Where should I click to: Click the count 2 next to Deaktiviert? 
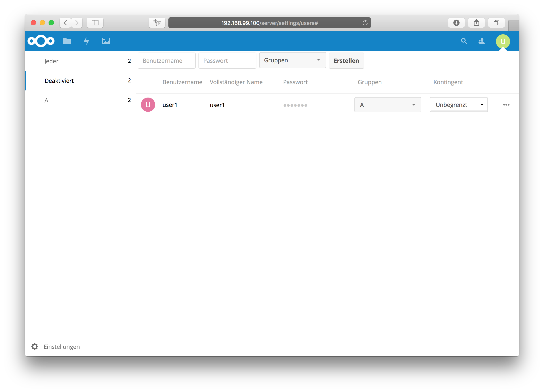point(129,81)
